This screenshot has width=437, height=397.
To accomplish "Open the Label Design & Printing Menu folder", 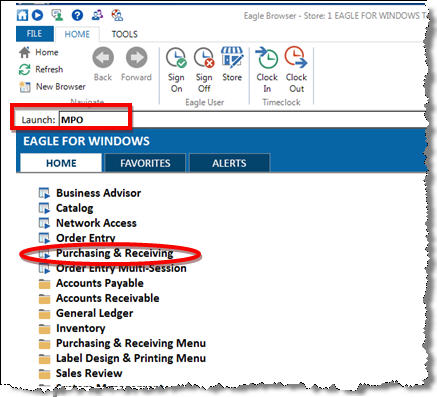I will click(x=131, y=358).
